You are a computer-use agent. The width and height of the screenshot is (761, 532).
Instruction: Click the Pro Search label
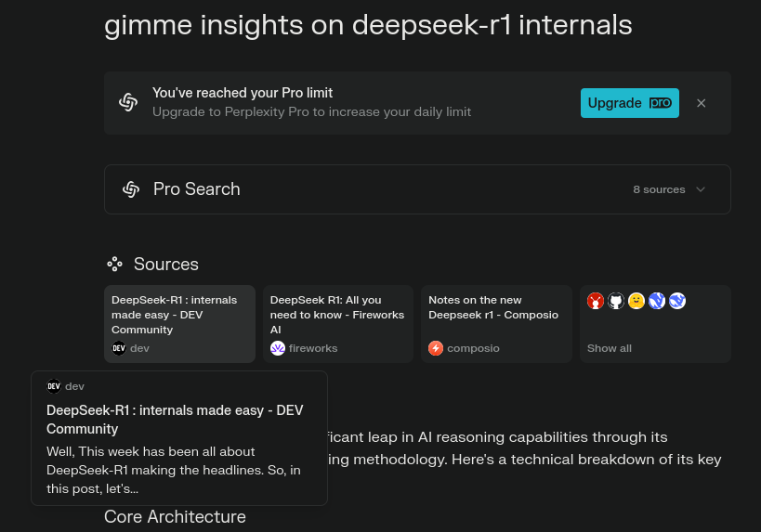pos(197,189)
